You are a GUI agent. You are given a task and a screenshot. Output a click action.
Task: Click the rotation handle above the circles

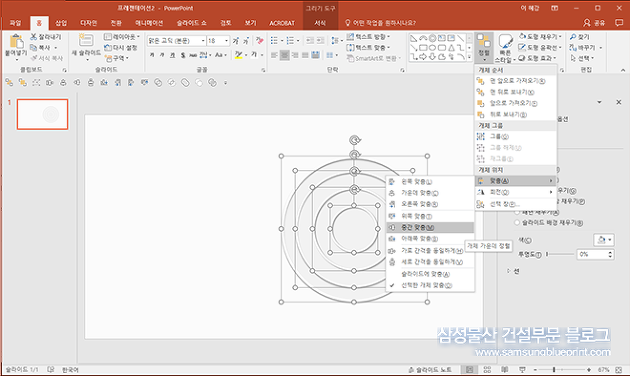[354, 140]
